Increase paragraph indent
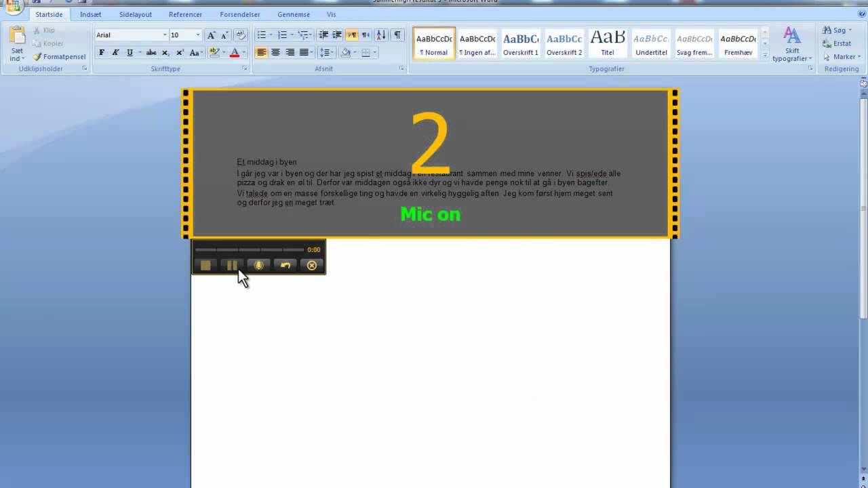Screen dimensions: 868x488 coord(337,35)
